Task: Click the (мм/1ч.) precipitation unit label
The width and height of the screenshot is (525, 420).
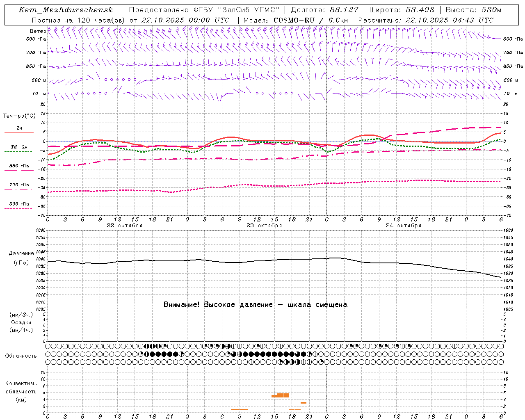Action: (x=21, y=330)
